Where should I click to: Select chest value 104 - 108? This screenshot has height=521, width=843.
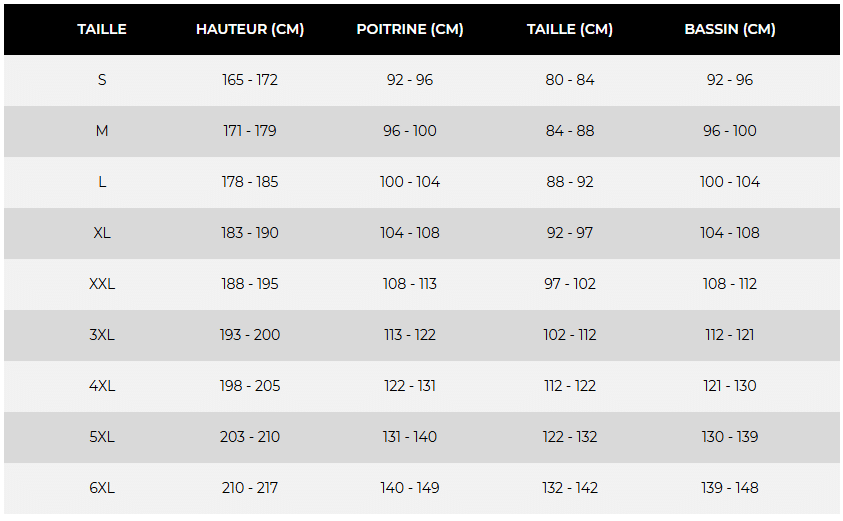point(410,233)
